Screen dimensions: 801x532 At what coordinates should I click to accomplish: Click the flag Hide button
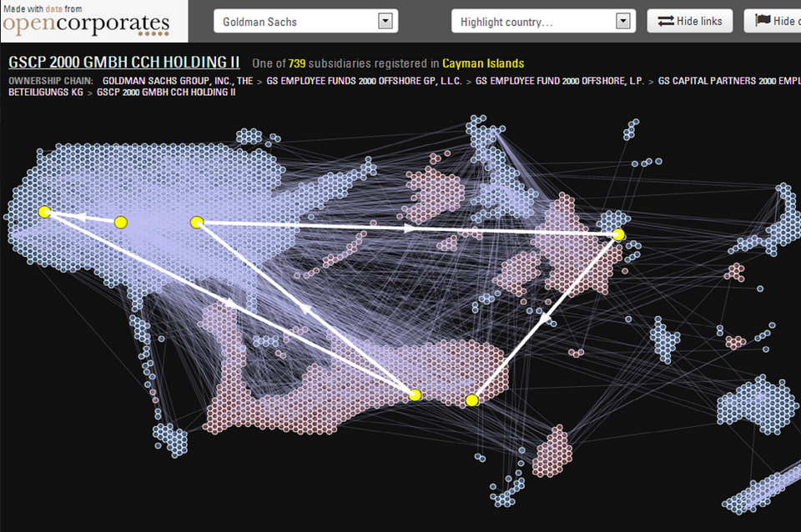point(773,21)
